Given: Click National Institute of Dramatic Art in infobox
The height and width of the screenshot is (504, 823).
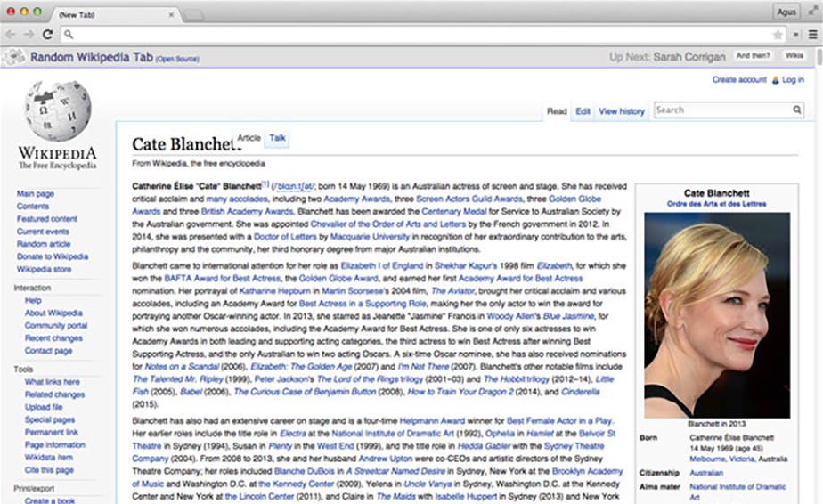Looking at the screenshot, I should 737,492.
